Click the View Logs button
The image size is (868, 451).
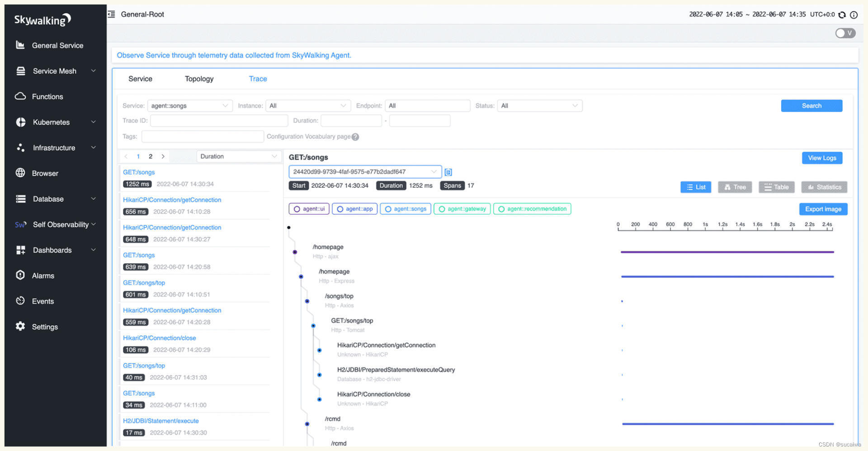pyautogui.click(x=821, y=158)
